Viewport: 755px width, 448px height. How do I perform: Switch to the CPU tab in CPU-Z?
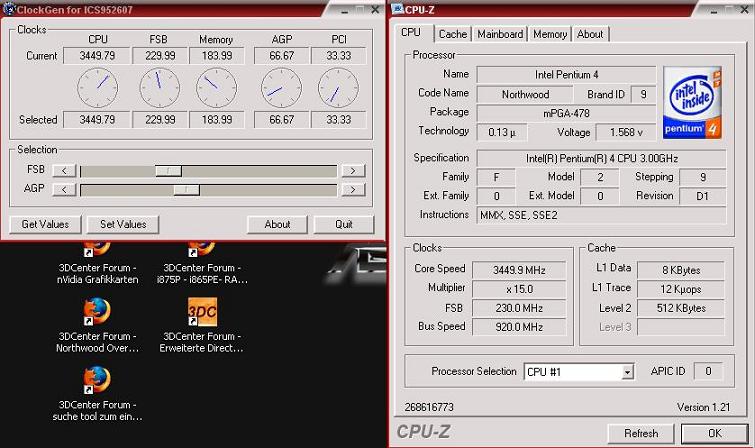point(411,32)
